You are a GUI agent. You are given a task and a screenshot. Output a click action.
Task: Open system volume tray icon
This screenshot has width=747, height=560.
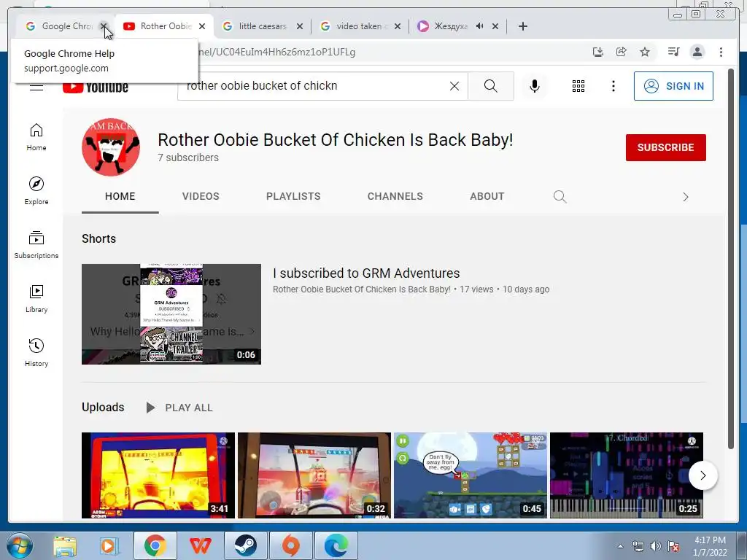pos(656,546)
